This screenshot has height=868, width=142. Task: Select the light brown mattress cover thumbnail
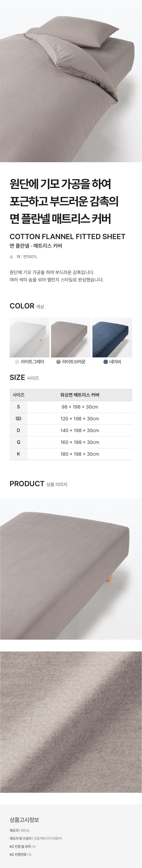71,337
